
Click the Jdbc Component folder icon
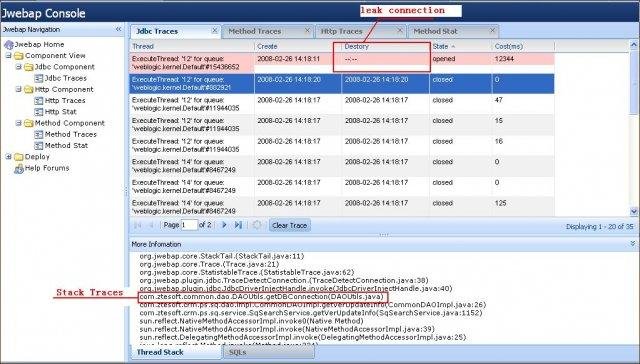(29, 67)
